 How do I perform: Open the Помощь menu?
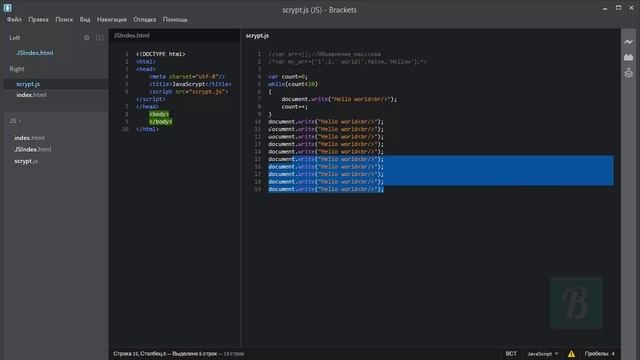[x=175, y=20]
